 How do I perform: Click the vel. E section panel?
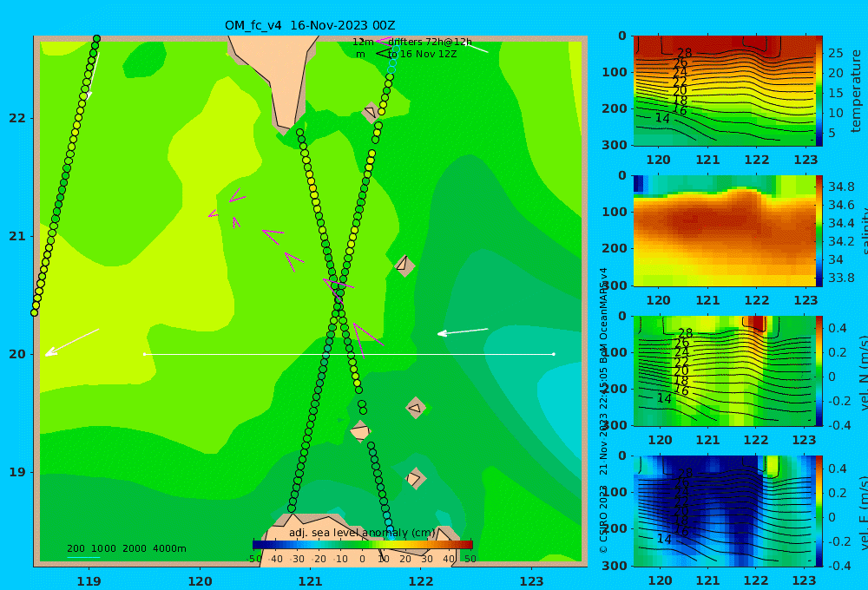[724, 511]
